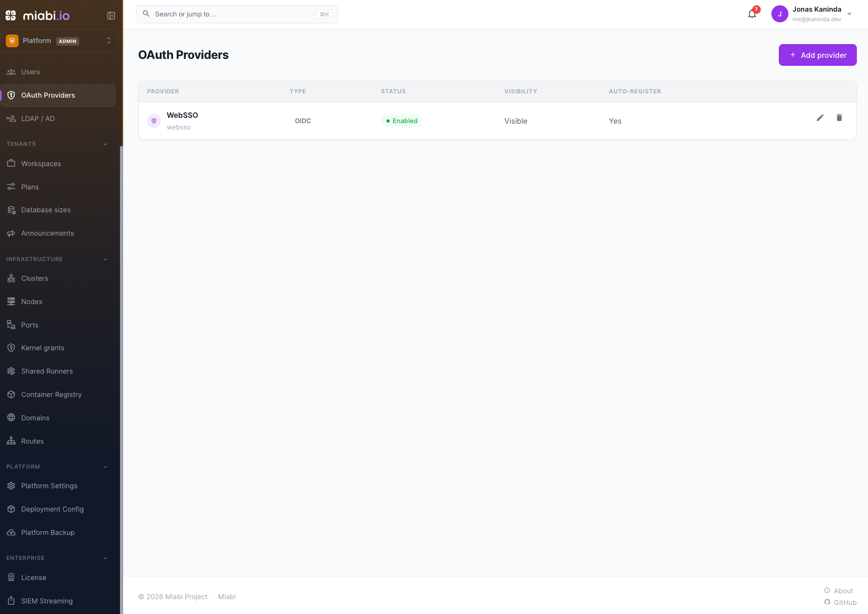Image resolution: width=868 pixels, height=614 pixels.
Task: Select OAuth Providers in sidebar
Action: [58, 96]
